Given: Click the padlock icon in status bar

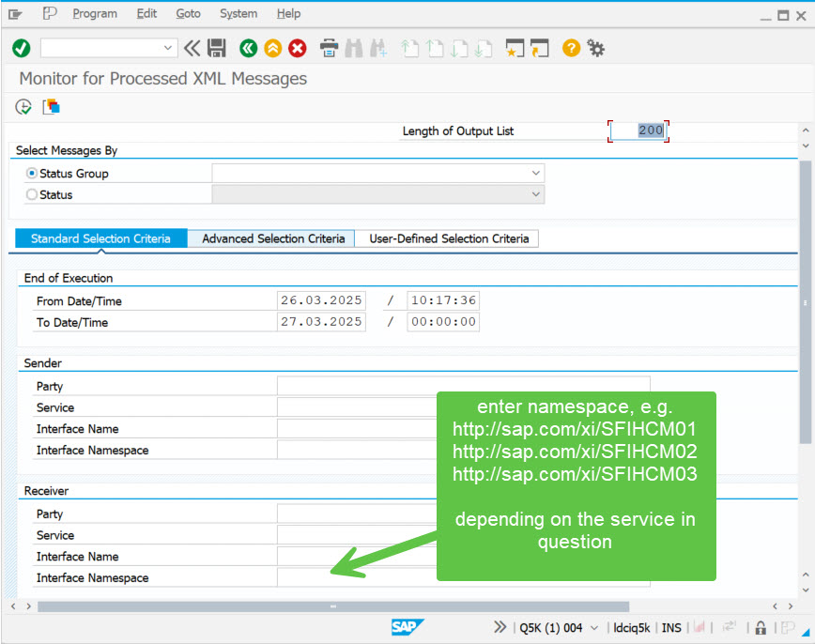Looking at the screenshot, I should 761,628.
